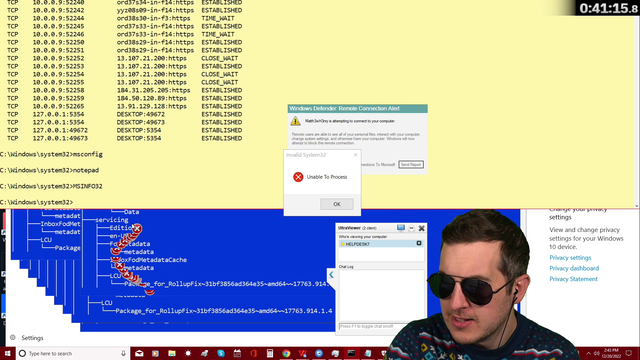The height and width of the screenshot is (360, 640).
Task: Open Google Chrome from the taskbar
Action: click(286, 353)
